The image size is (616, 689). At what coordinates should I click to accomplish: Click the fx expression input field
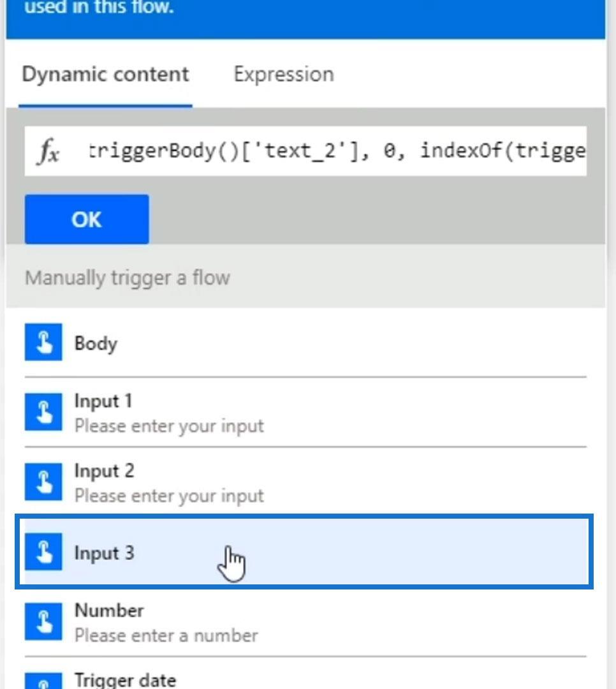(x=305, y=151)
